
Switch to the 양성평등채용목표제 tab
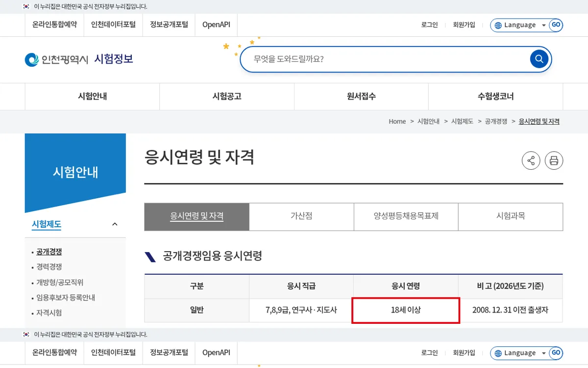406,216
